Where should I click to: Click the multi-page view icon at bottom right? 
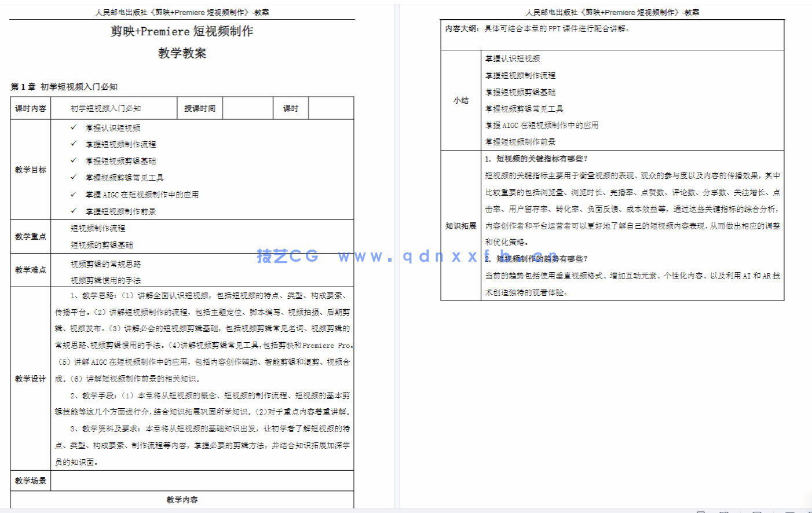click(724, 512)
